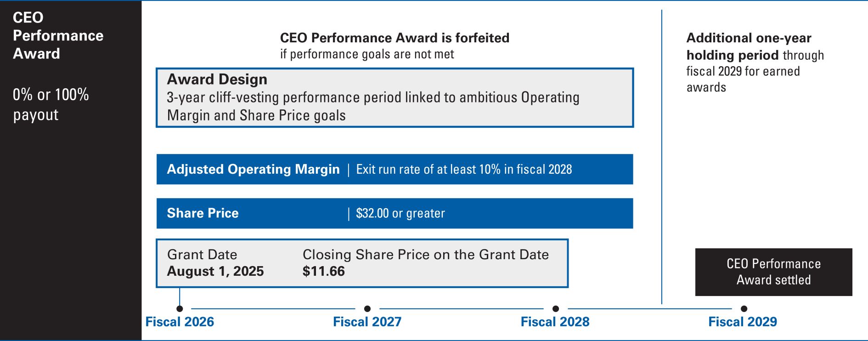Image resolution: width=868 pixels, height=341 pixels.
Task: Click the CEO Performance Award settled box
Action: [774, 272]
